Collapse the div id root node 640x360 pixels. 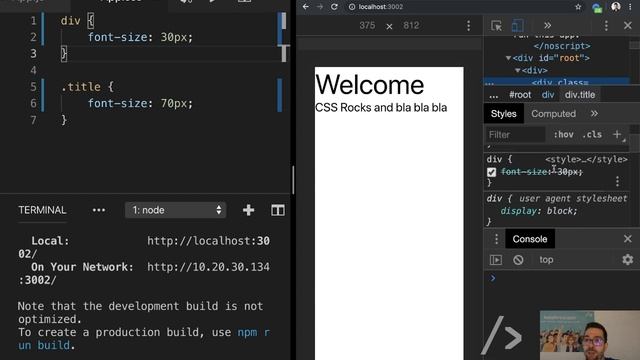click(x=508, y=58)
